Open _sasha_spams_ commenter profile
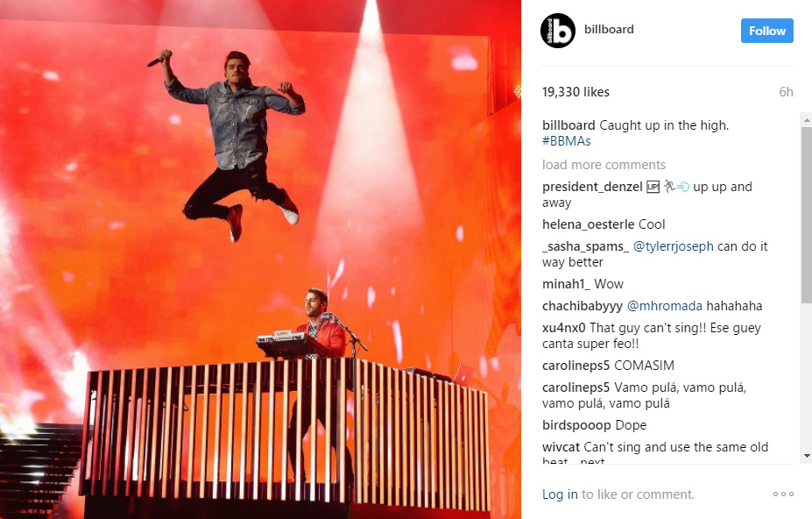 586,246
